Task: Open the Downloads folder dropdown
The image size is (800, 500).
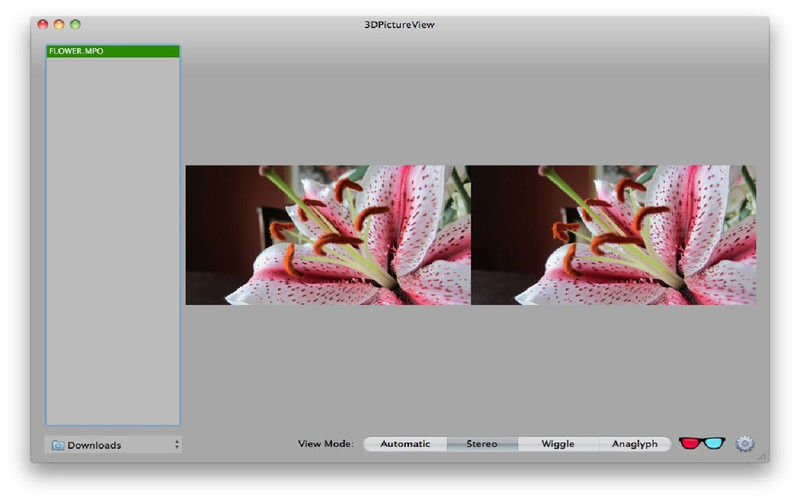Action: pos(113,445)
